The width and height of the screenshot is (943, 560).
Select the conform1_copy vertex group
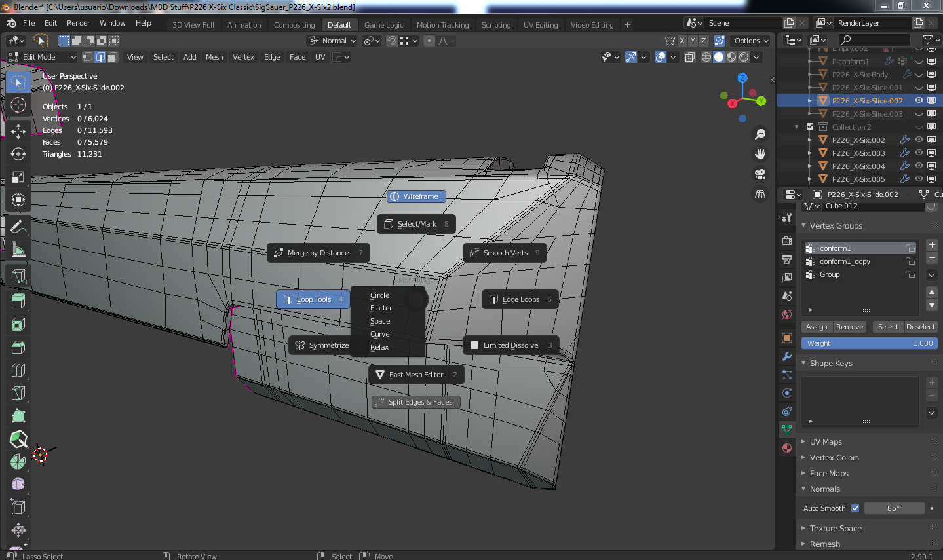[860, 261]
